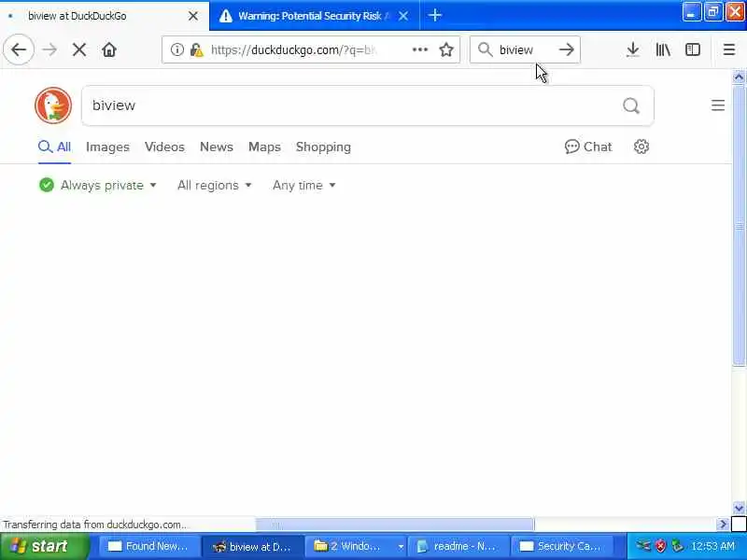This screenshot has height=560, width=747.
Task: Expand the 'All regions' dropdown
Action: click(x=215, y=185)
